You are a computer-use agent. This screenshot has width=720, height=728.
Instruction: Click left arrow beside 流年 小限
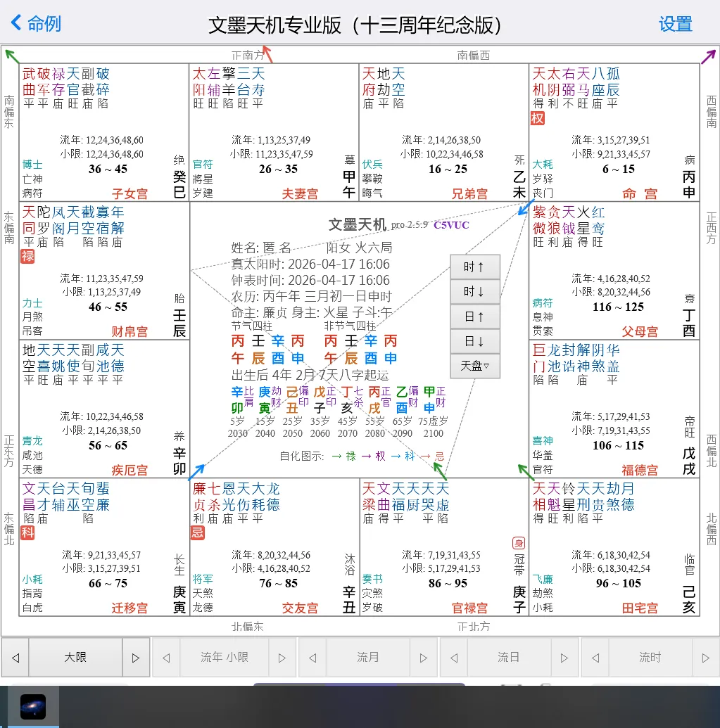(166, 658)
